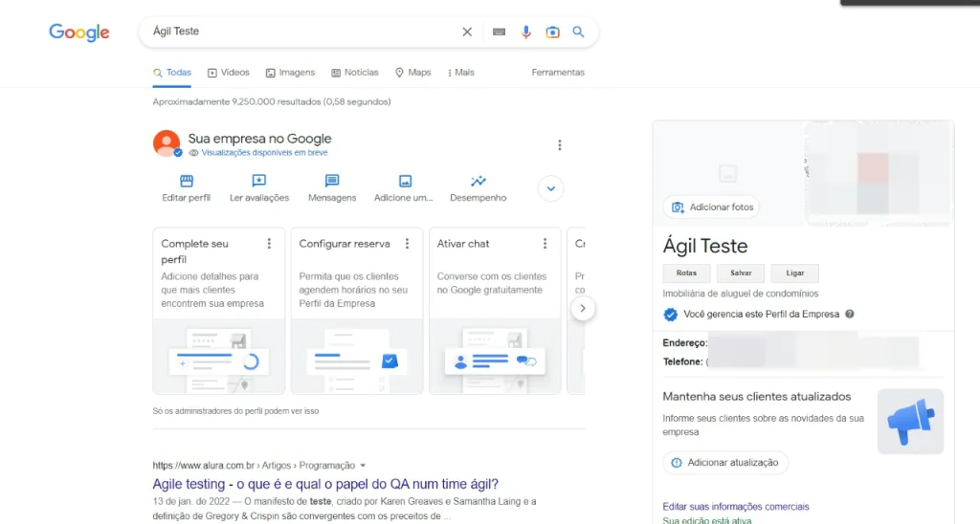Click the Ler avaliações star icon

click(258, 181)
